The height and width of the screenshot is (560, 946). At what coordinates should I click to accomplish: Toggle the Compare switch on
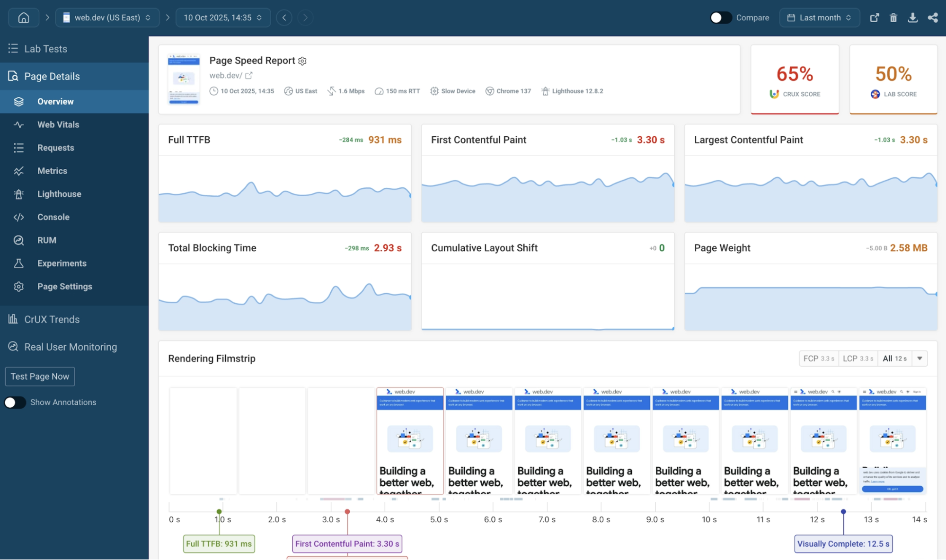point(720,17)
